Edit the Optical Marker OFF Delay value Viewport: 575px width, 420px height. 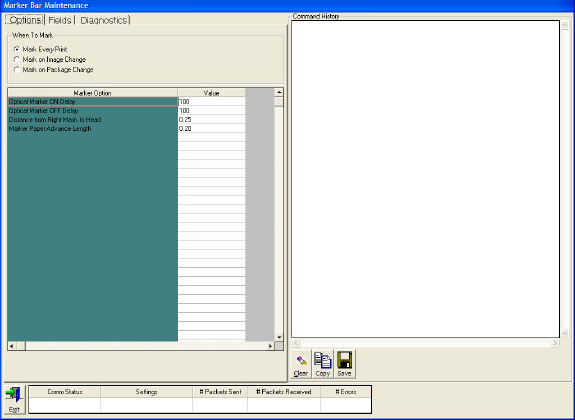point(212,111)
